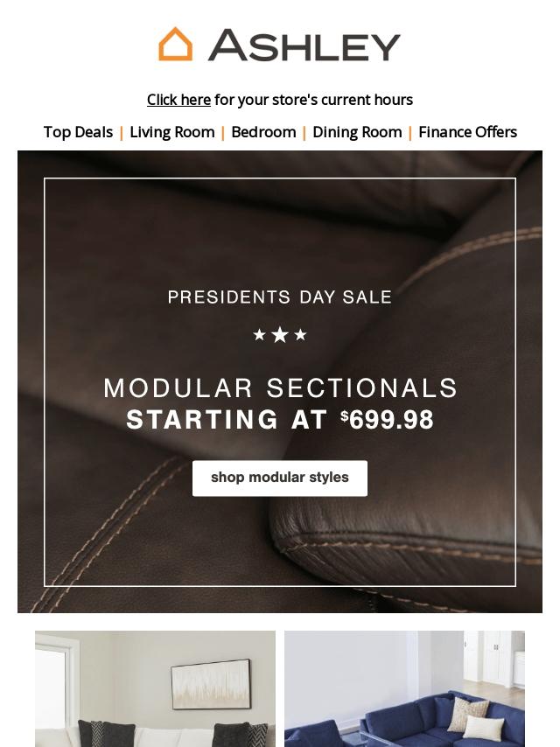The image size is (560, 747).
Task: Click the orange house logo icon
Action: [175, 44]
